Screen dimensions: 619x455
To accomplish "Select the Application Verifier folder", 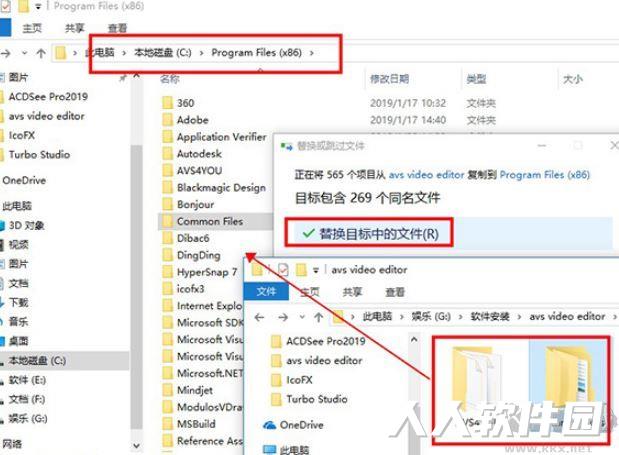I will (x=214, y=137).
